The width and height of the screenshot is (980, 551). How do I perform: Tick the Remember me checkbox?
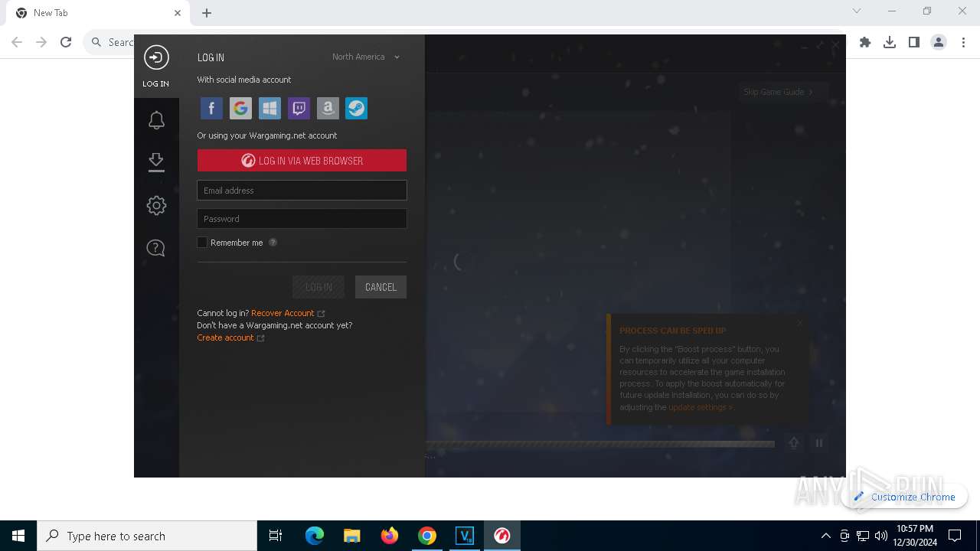(202, 243)
